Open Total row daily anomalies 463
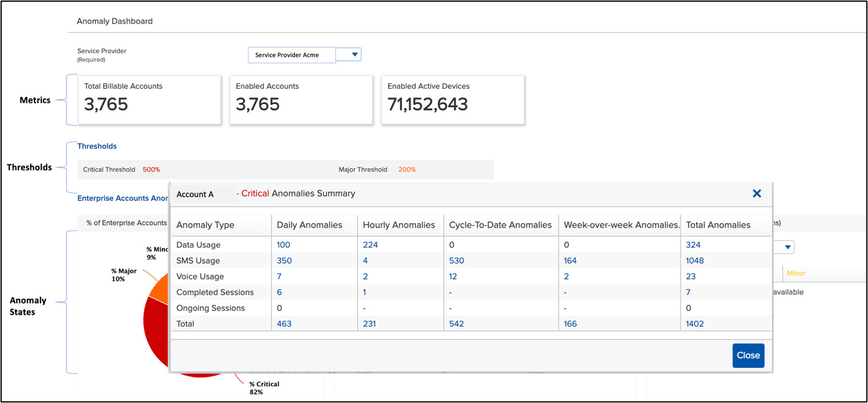The height and width of the screenshot is (403, 868). pyautogui.click(x=284, y=324)
